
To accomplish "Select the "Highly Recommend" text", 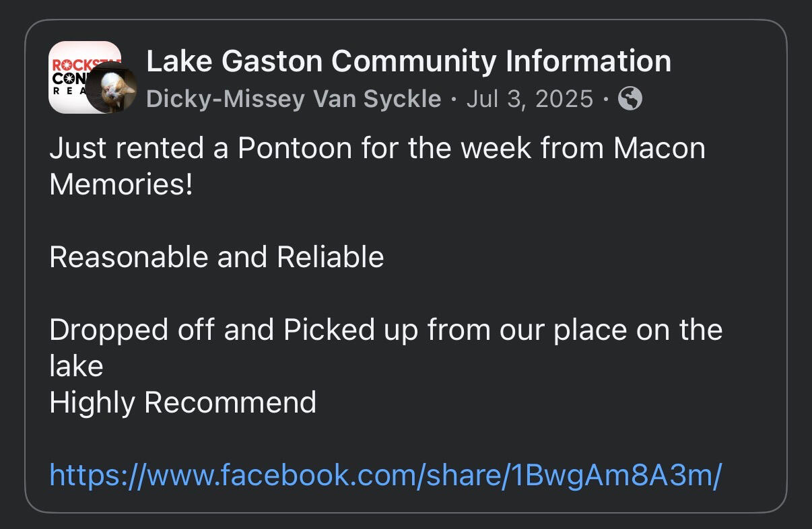I will [x=183, y=403].
